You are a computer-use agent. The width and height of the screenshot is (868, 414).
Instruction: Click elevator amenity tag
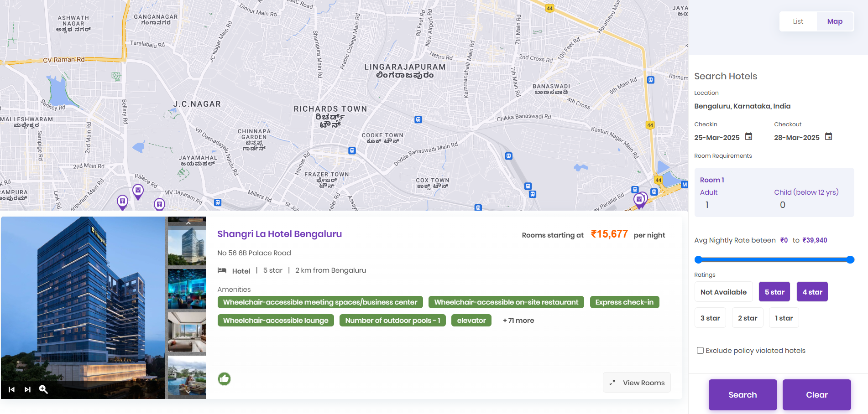point(471,321)
